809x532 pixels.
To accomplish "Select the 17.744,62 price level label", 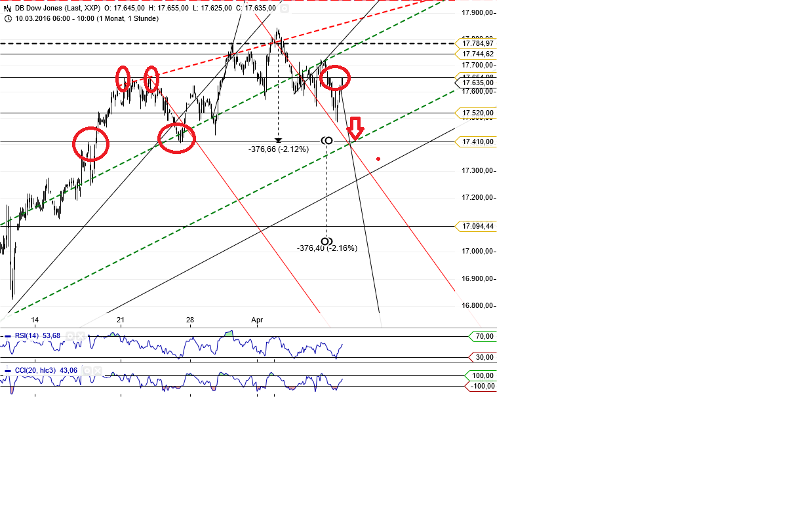I will click(x=476, y=54).
